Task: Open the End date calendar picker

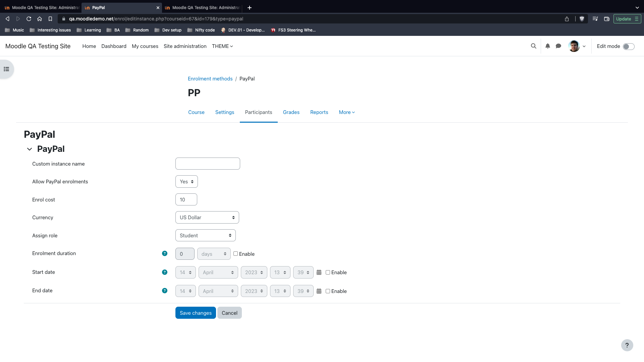Action: [319, 291]
